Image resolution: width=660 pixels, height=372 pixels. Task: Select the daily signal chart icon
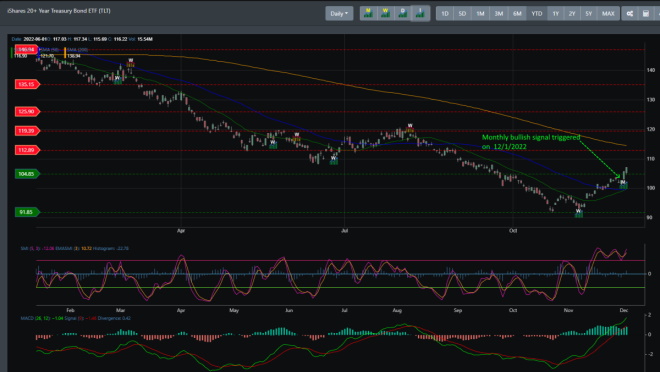click(x=403, y=13)
